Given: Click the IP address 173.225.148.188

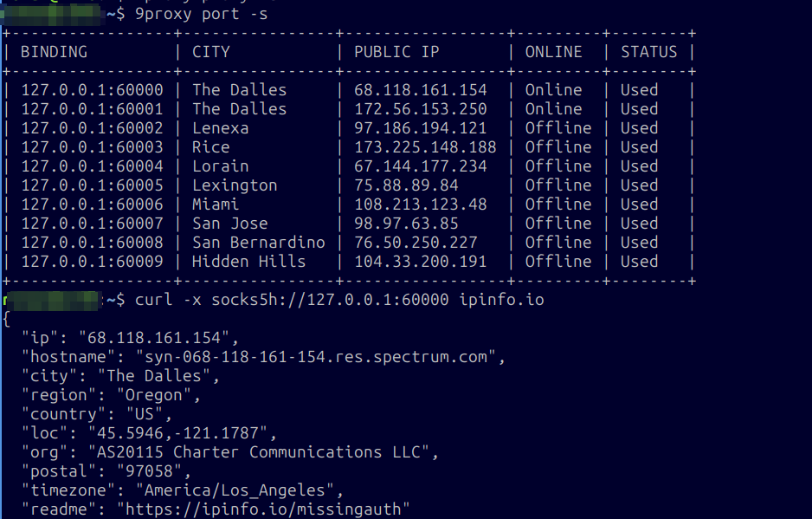Looking at the screenshot, I should (x=425, y=147).
